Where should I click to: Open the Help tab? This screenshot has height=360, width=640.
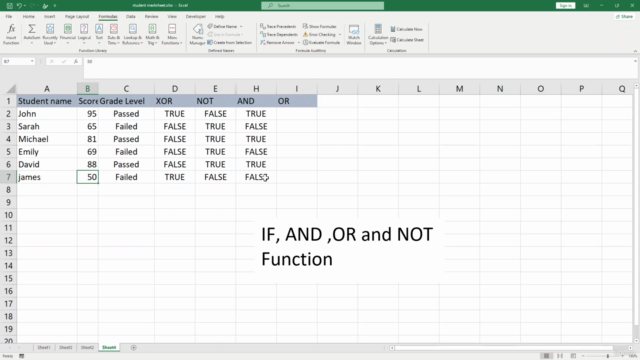tap(220, 17)
